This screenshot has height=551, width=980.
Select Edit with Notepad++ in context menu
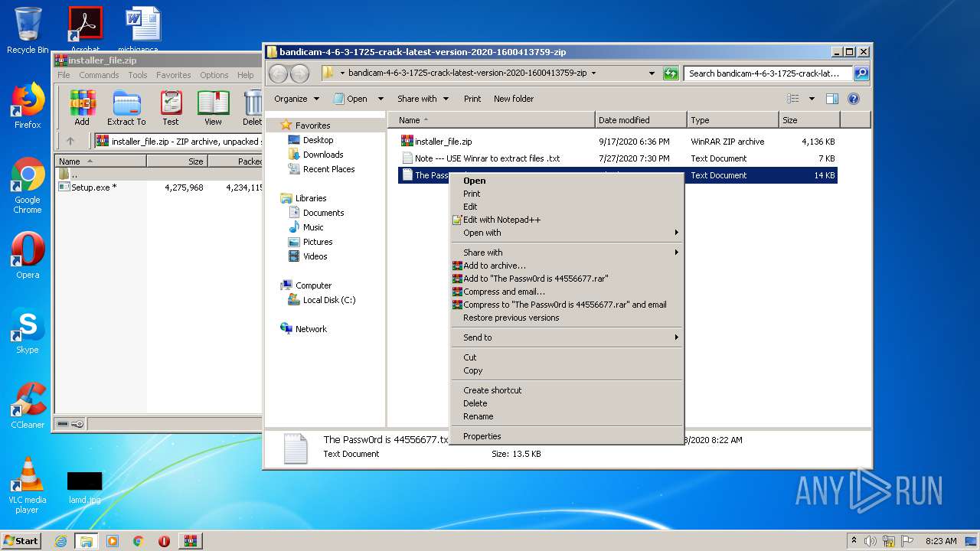pos(566,220)
